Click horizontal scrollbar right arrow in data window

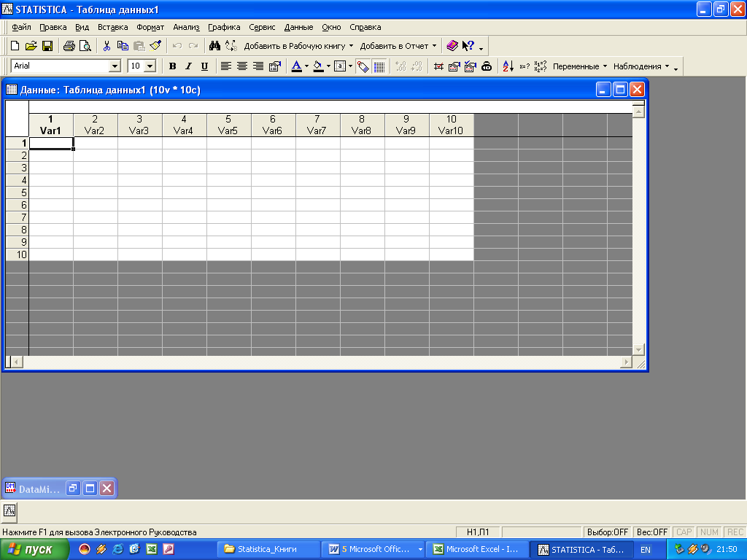pyautogui.click(x=627, y=362)
